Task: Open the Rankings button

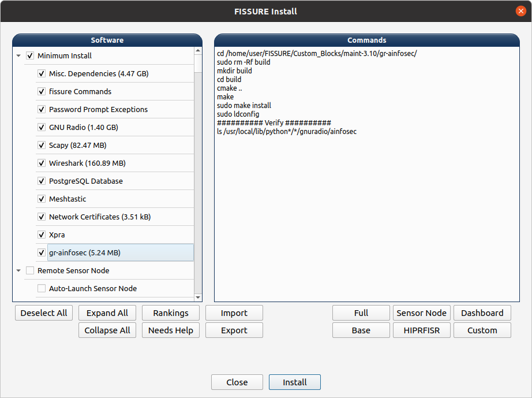Action: tap(171, 313)
